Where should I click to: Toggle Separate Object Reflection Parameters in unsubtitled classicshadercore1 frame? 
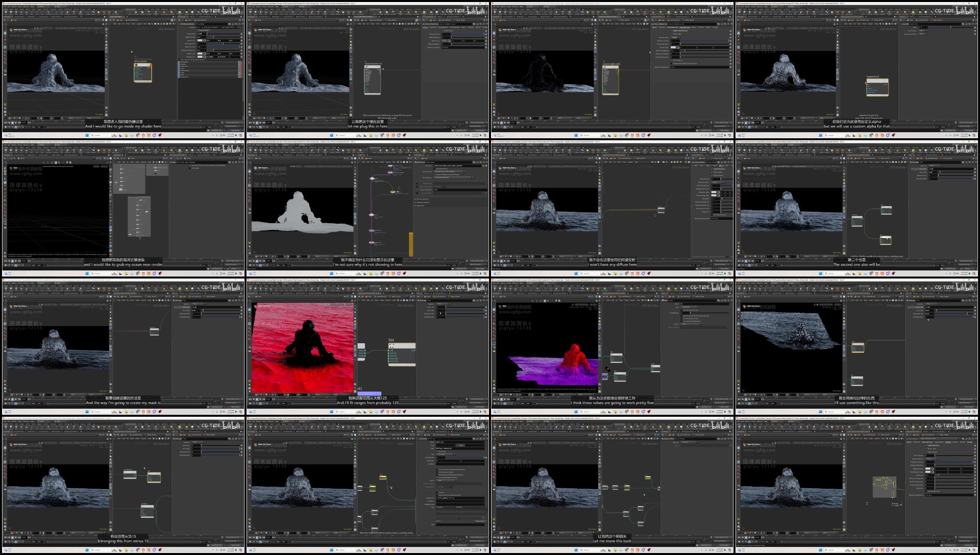(672, 63)
